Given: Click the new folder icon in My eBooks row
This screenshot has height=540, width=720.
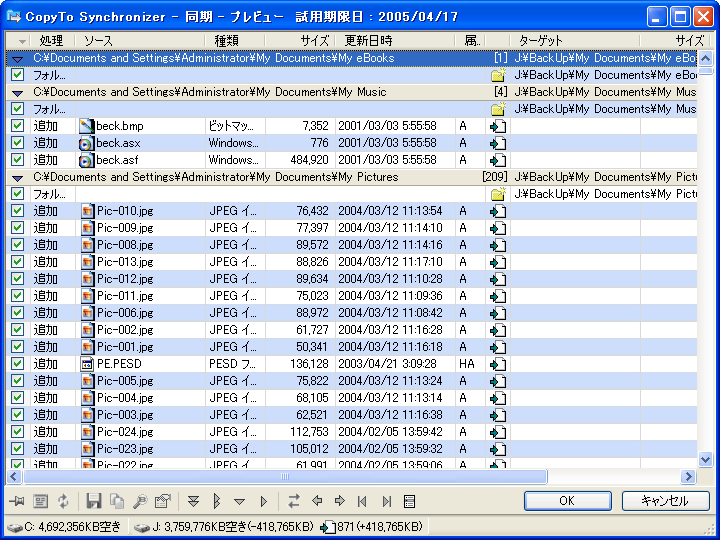Looking at the screenshot, I should tap(498, 75).
